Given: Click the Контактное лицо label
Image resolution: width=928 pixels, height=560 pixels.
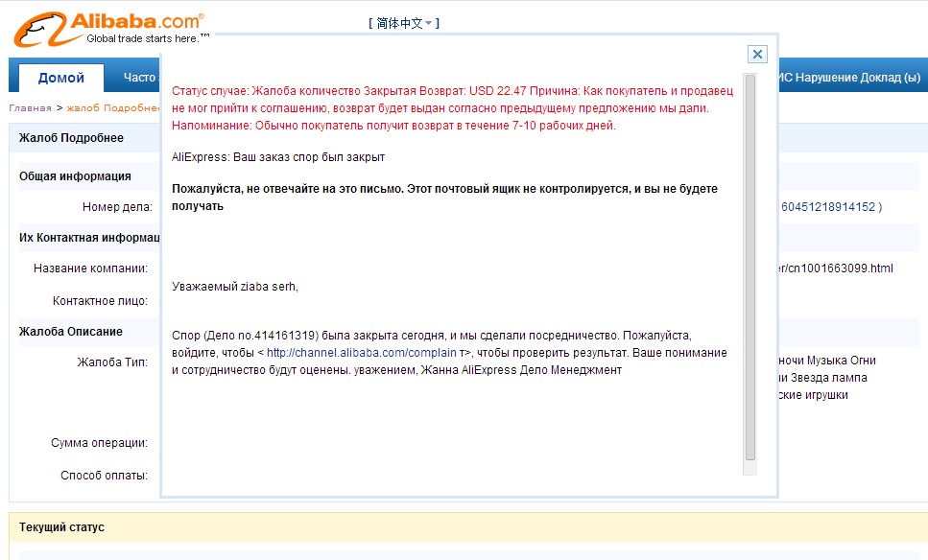Looking at the screenshot, I should (100, 301).
